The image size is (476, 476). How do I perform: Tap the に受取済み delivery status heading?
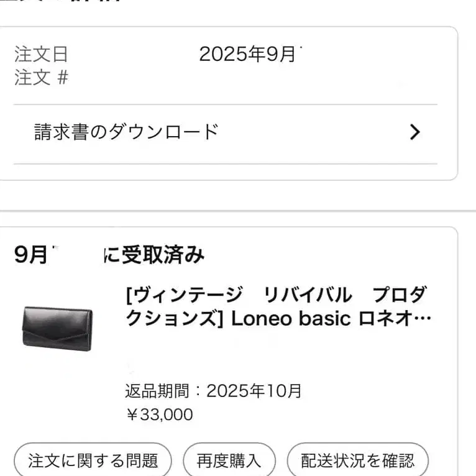(154, 255)
